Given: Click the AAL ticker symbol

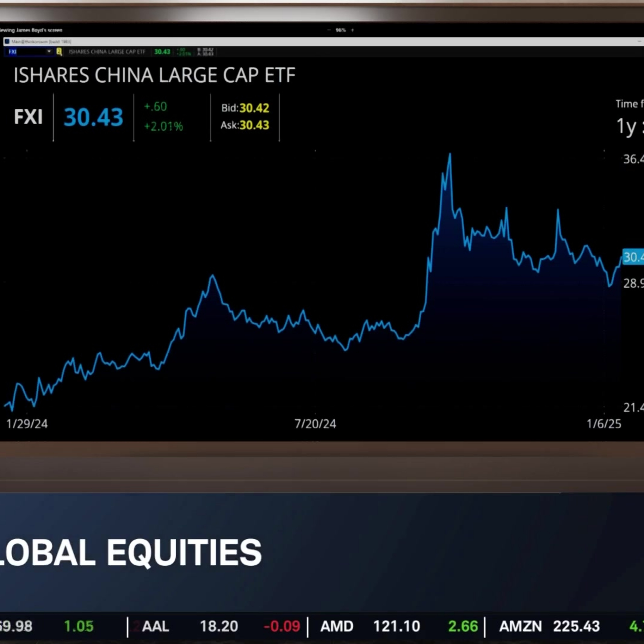Looking at the screenshot, I should [155, 626].
